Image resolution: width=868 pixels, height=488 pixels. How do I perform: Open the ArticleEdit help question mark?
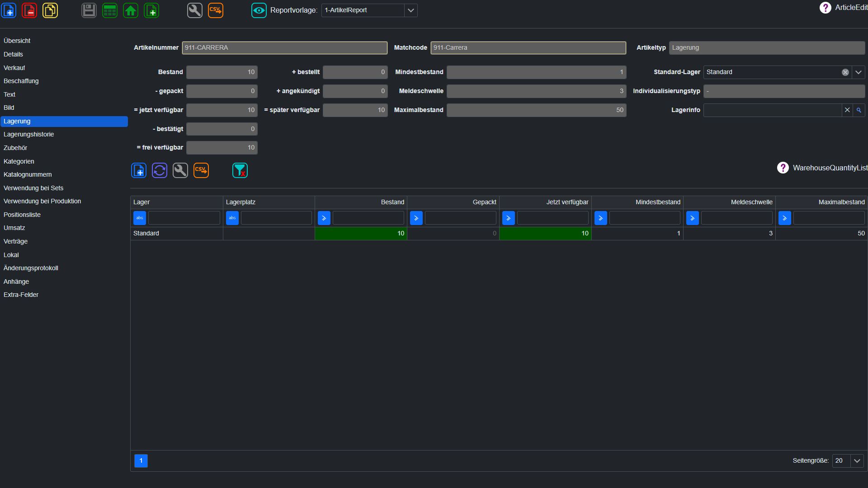[825, 8]
